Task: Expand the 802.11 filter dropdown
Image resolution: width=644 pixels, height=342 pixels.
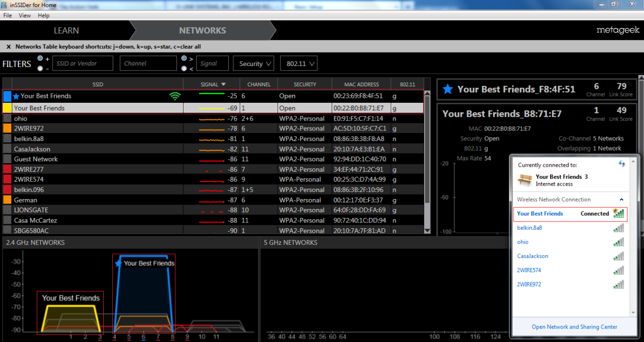Action: point(298,64)
